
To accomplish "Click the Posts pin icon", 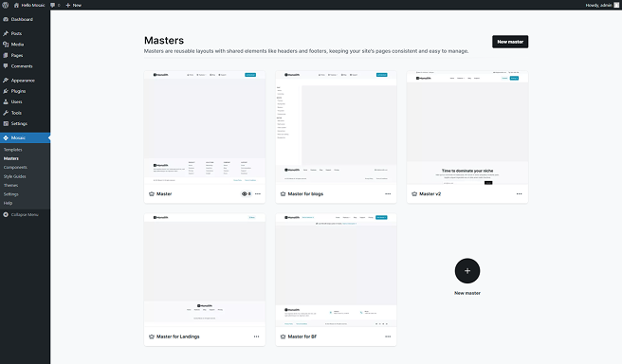I will click(6, 33).
